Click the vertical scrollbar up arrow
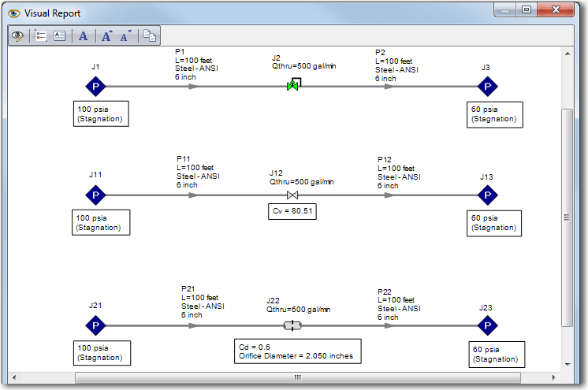The image size is (588, 390). point(566,54)
